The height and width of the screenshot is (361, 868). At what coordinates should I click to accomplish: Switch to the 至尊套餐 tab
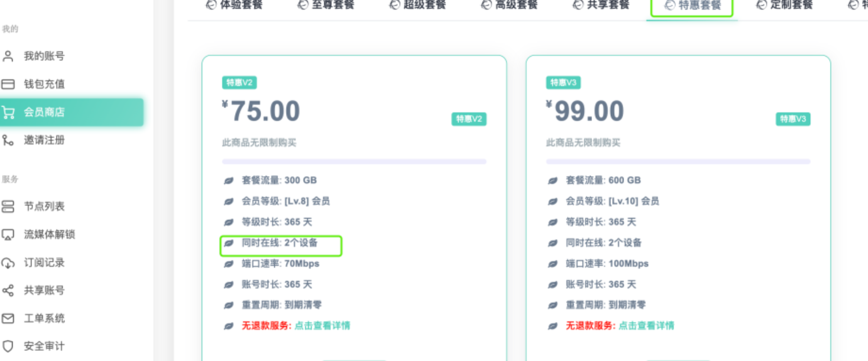point(326,5)
